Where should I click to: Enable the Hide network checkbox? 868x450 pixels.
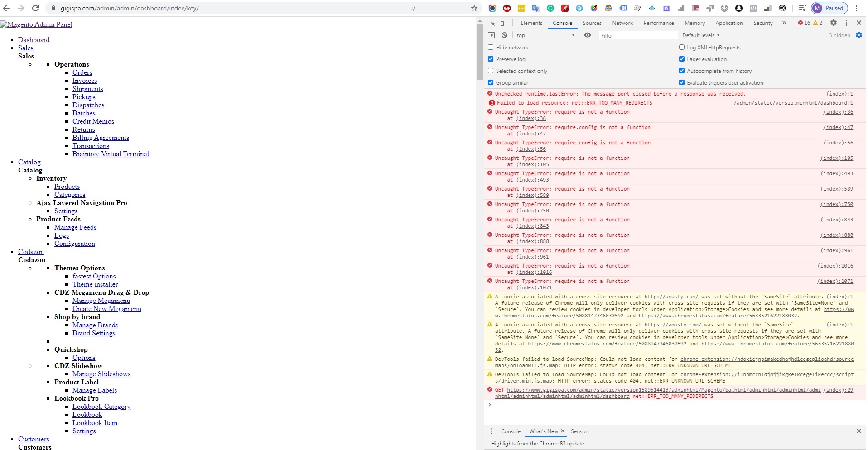click(491, 47)
